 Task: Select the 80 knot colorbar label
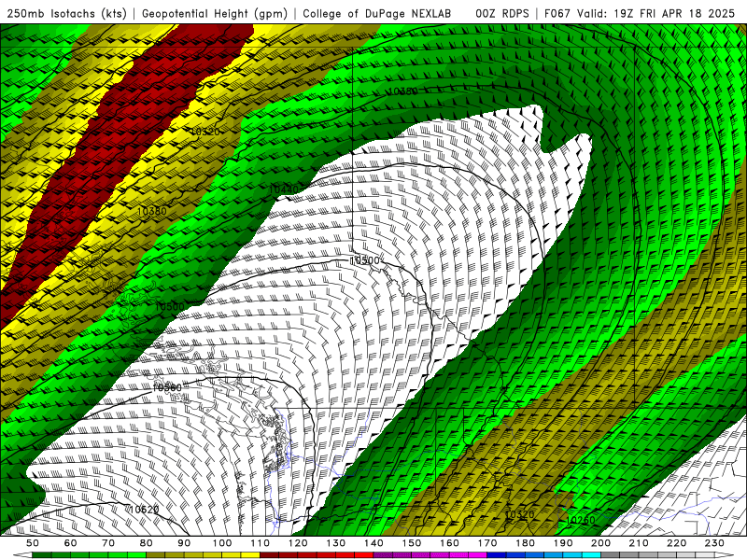click(x=147, y=543)
